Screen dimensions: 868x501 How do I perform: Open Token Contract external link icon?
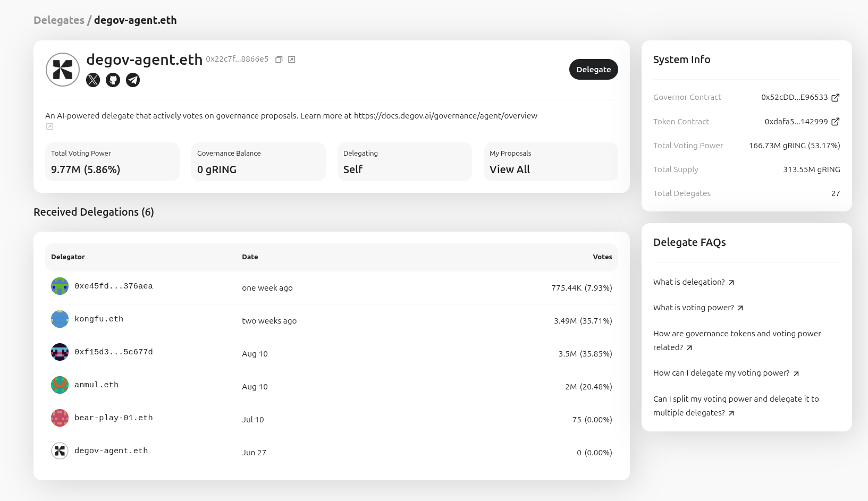835,122
